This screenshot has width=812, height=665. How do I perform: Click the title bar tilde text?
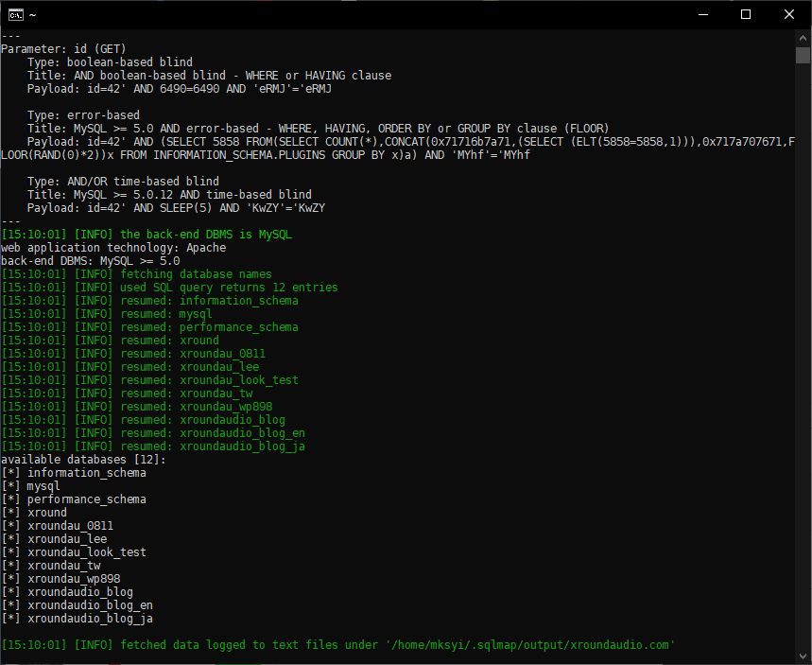[33, 15]
